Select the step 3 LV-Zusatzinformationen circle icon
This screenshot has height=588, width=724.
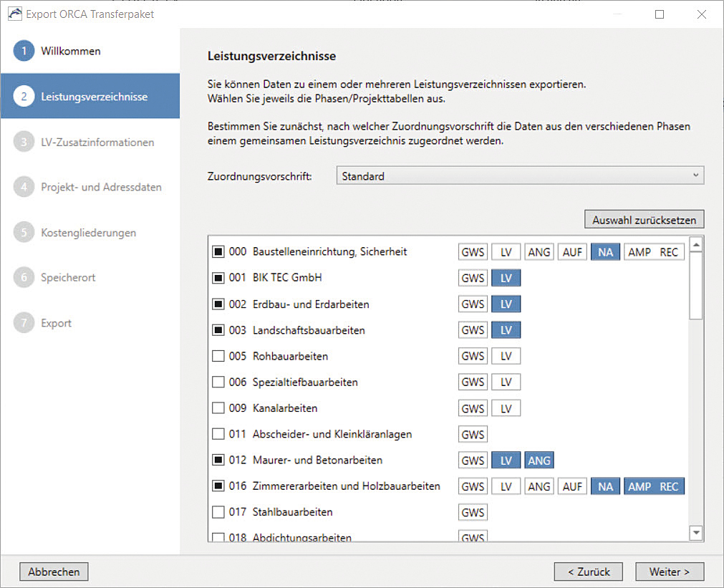pos(24,142)
